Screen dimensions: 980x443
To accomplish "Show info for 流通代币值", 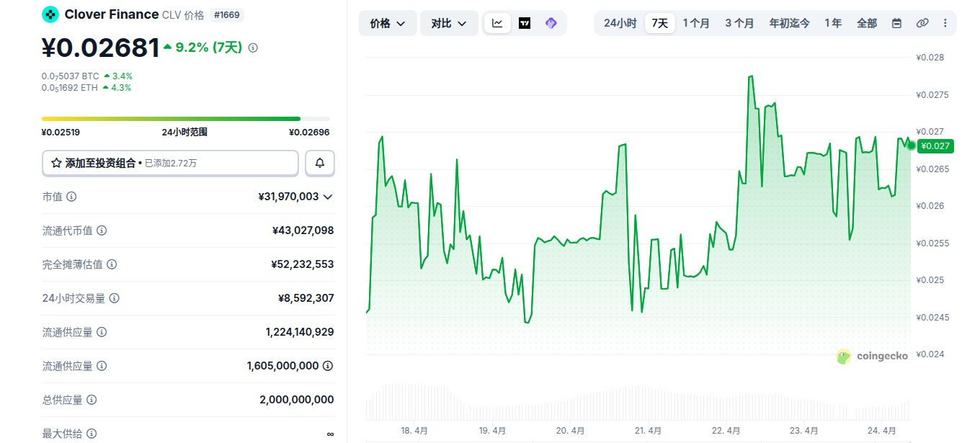I will pyautogui.click(x=102, y=231).
